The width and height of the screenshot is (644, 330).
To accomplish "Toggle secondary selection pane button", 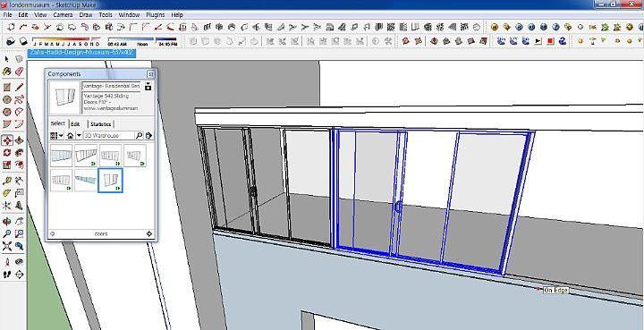I will 148,87.
